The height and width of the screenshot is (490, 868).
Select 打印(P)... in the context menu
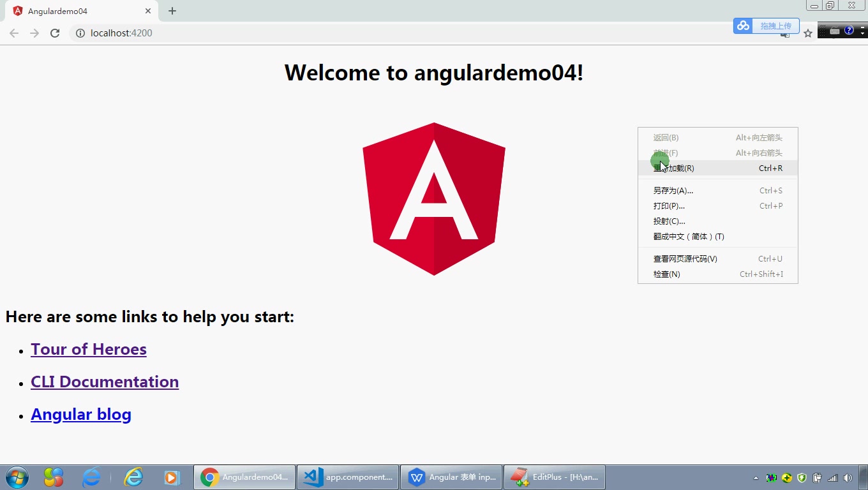click(718, 206)
